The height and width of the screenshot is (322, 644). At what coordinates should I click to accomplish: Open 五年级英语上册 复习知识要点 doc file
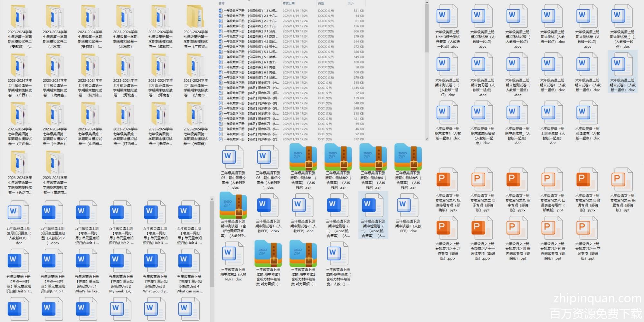tap(19, 212)
